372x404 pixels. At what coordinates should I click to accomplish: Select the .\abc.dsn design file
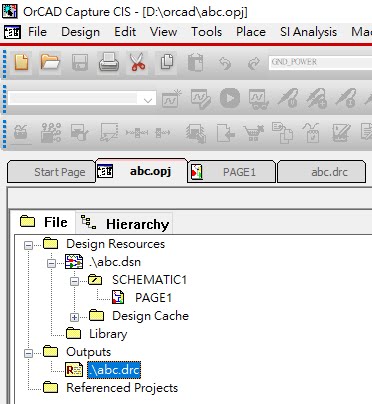coord(115,262)
